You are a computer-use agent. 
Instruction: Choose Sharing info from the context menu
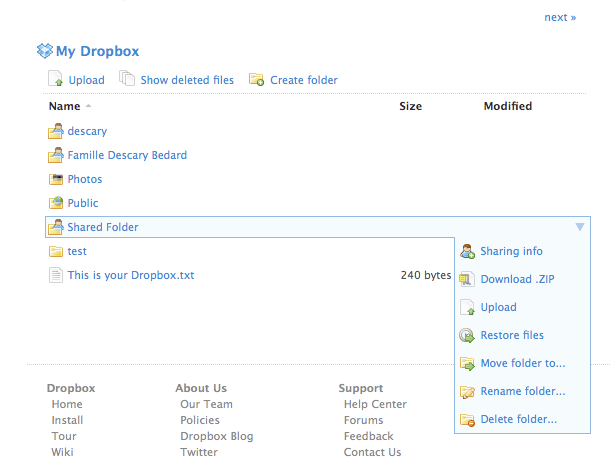(x=511, y=251)
